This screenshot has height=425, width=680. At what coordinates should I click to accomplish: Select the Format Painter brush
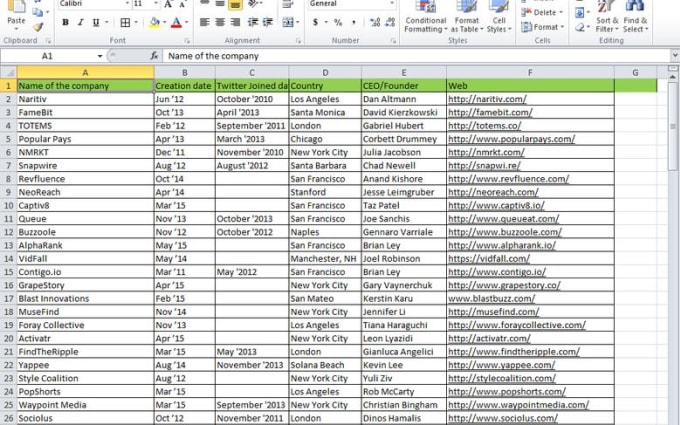click(38, 27)
